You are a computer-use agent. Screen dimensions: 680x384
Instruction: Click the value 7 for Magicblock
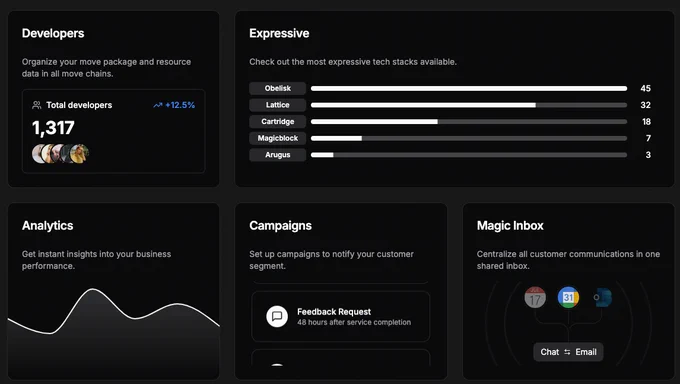[648, 138]
